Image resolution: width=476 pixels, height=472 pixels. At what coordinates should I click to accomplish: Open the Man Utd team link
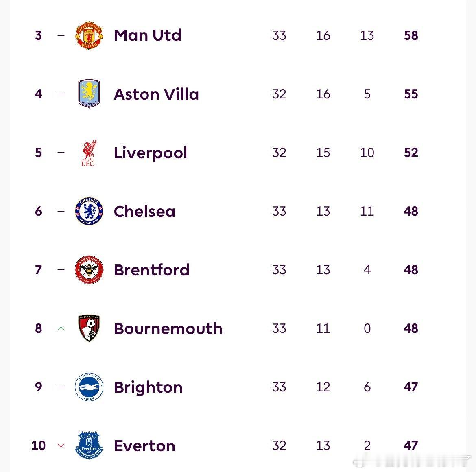(147, 35)
